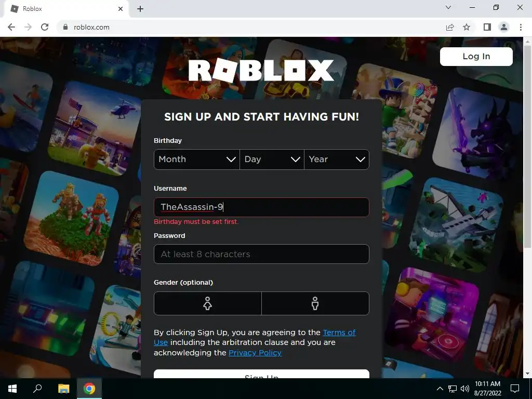Click the 'Birthday must be set first.' error text

(196, 221)
